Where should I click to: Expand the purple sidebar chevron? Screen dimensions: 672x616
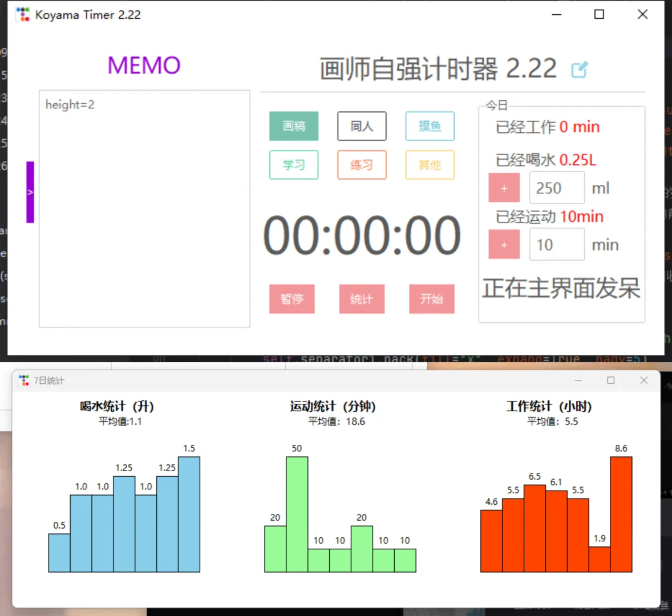(30, 192)
